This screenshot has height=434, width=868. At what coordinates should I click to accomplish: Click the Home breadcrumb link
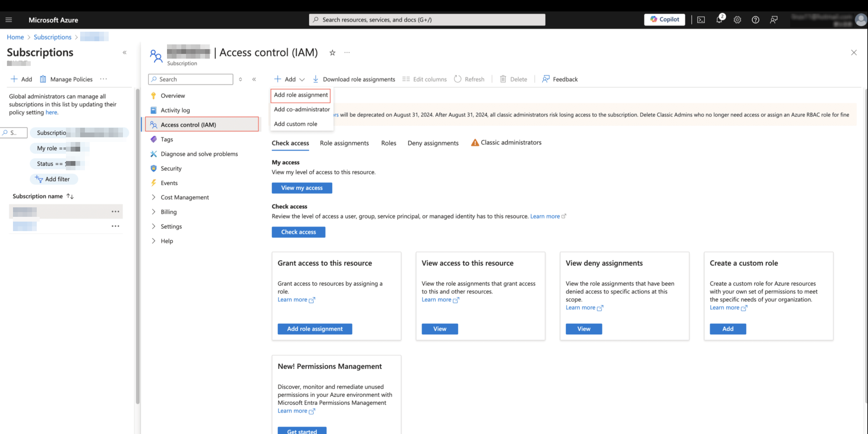(x=15, y=37)
